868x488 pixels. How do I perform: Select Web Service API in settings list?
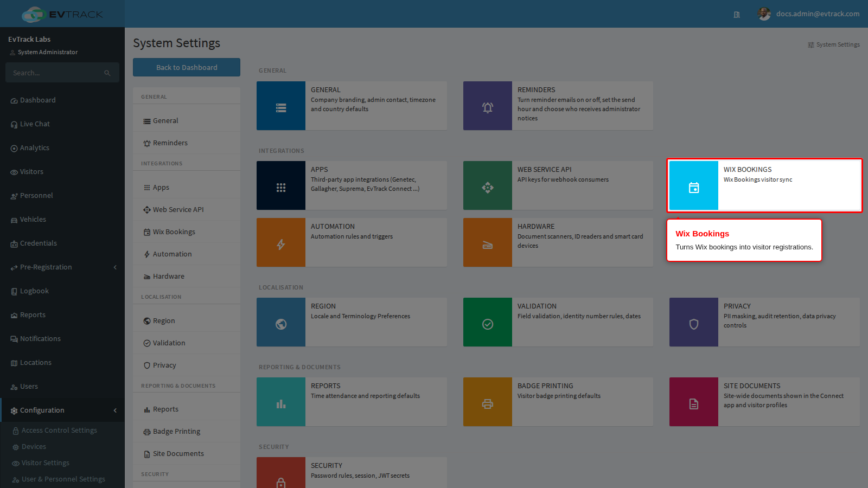point(187,210)
